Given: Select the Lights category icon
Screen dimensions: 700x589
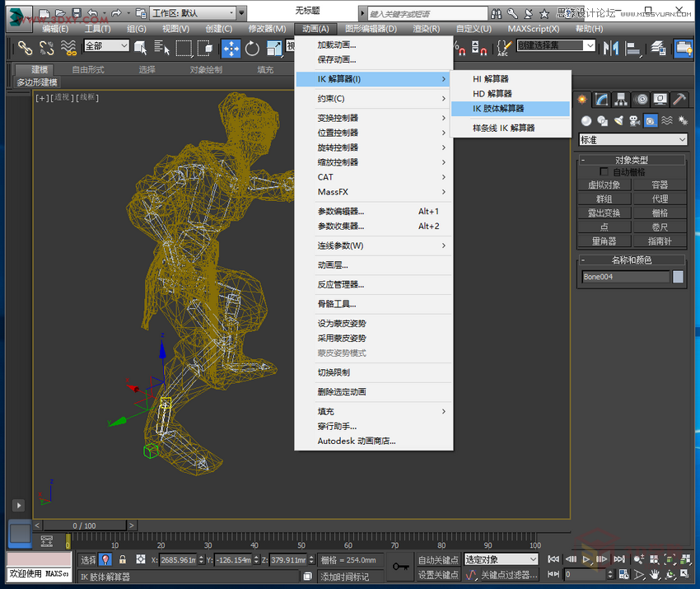Looking at the screenshot, I should pyautogui.click(x=618, y=120).
